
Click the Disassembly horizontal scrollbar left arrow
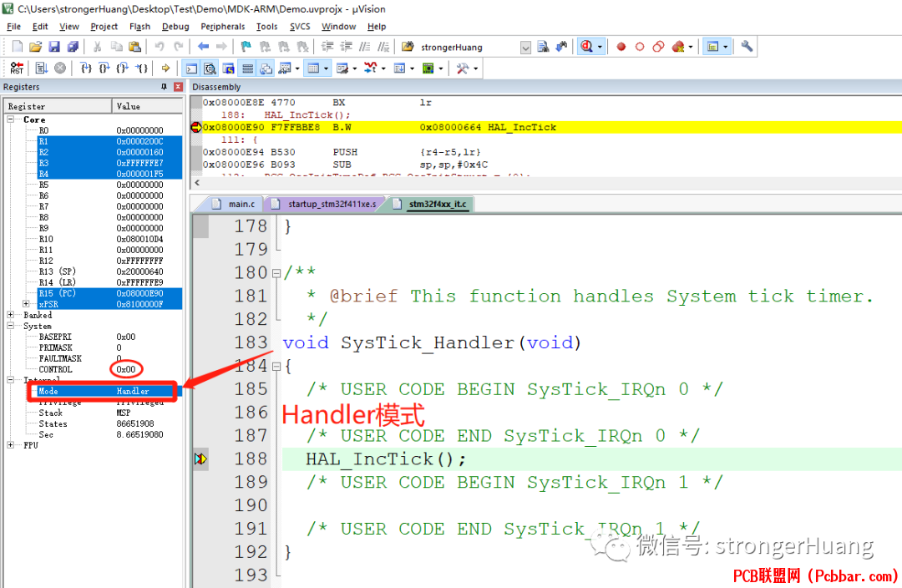[x=197, y=182]
